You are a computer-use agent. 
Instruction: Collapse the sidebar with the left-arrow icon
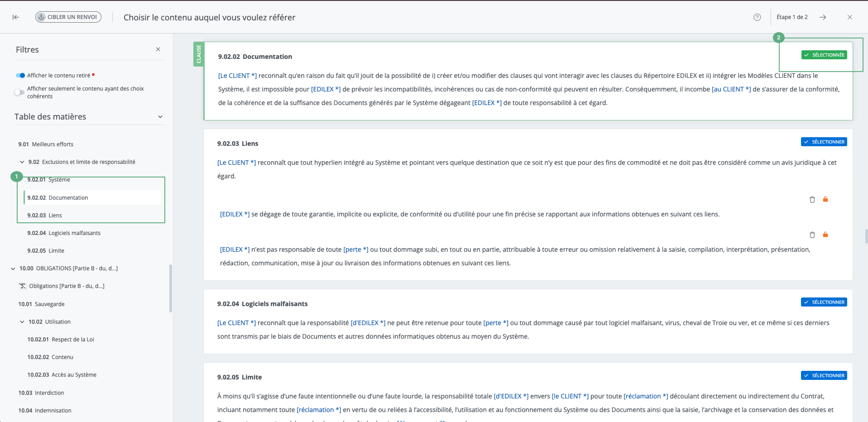tap(15, 17)
